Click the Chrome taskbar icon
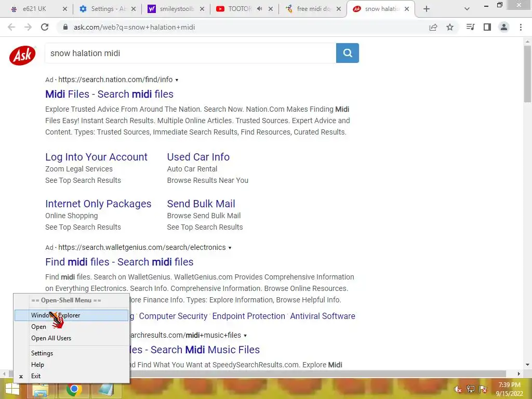The width and height of the screenshot is (532, 399). (x=74, y=390)
